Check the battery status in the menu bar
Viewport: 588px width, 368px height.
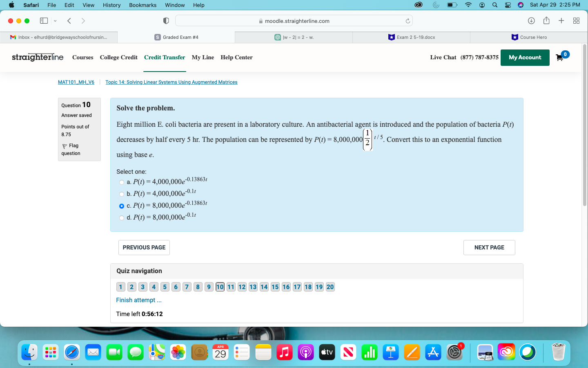coord(452,5)
